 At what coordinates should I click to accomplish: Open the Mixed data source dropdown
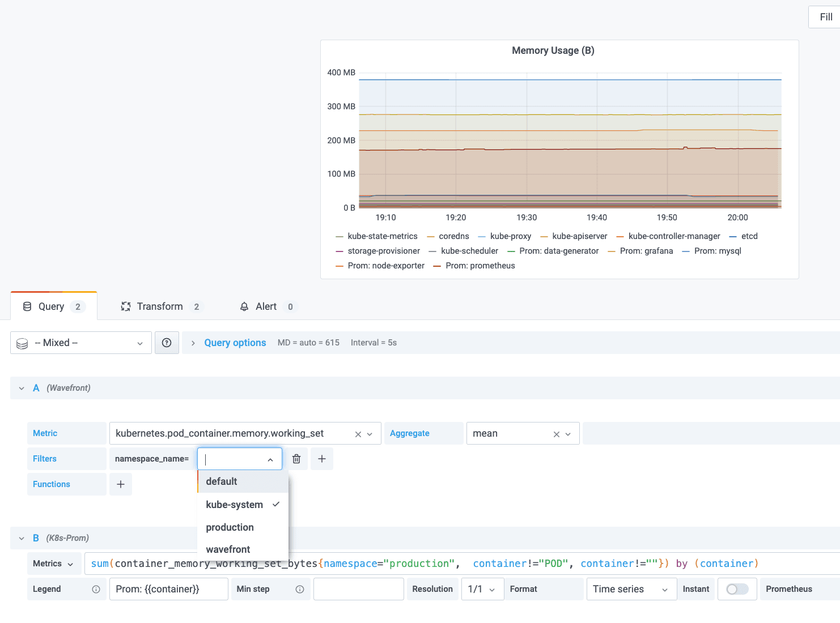[x=81, y=343]
